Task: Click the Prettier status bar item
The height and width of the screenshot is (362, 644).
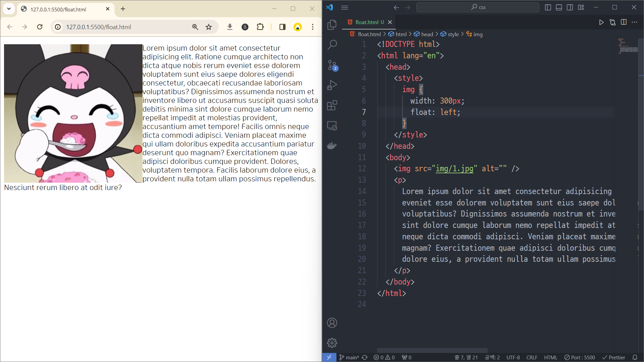Action: [x=613, y=357]
